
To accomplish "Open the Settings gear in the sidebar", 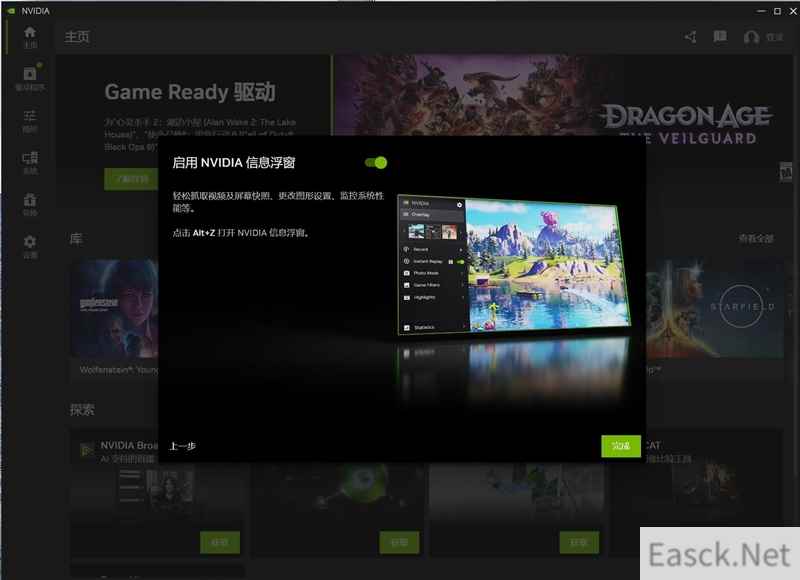I will (30, 246).
